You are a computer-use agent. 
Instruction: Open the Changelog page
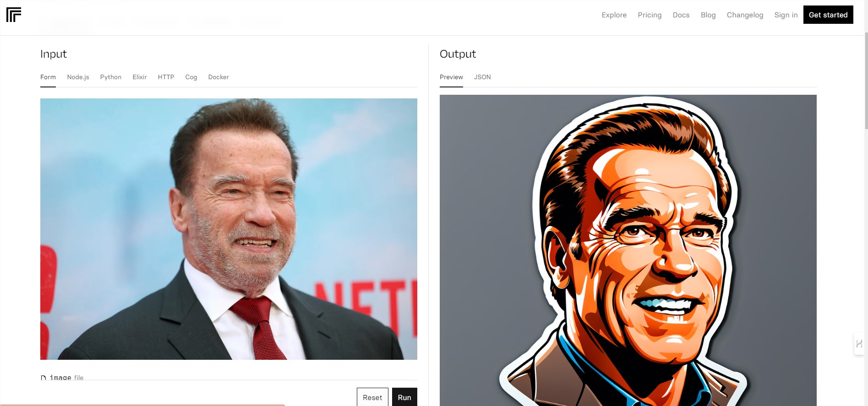tap(745, 15)
